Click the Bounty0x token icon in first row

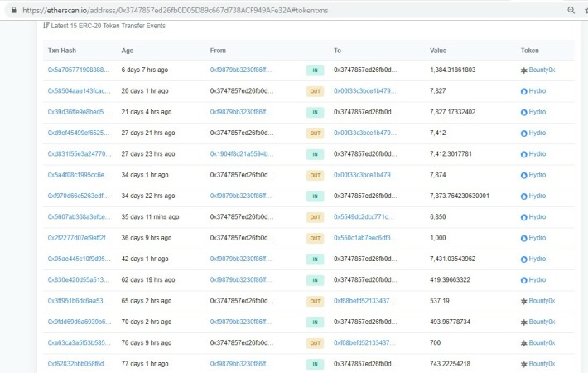click(x=524, y=70)
